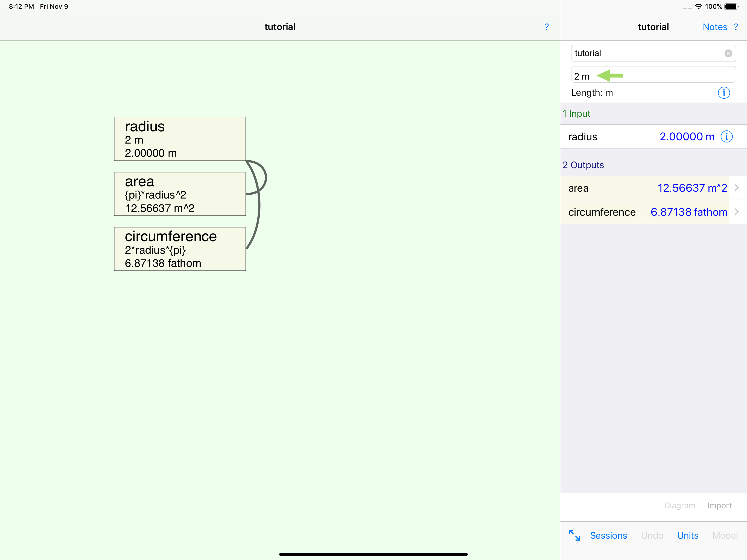
Task: Tap the radius input label
Action: (x=583, y=136)
